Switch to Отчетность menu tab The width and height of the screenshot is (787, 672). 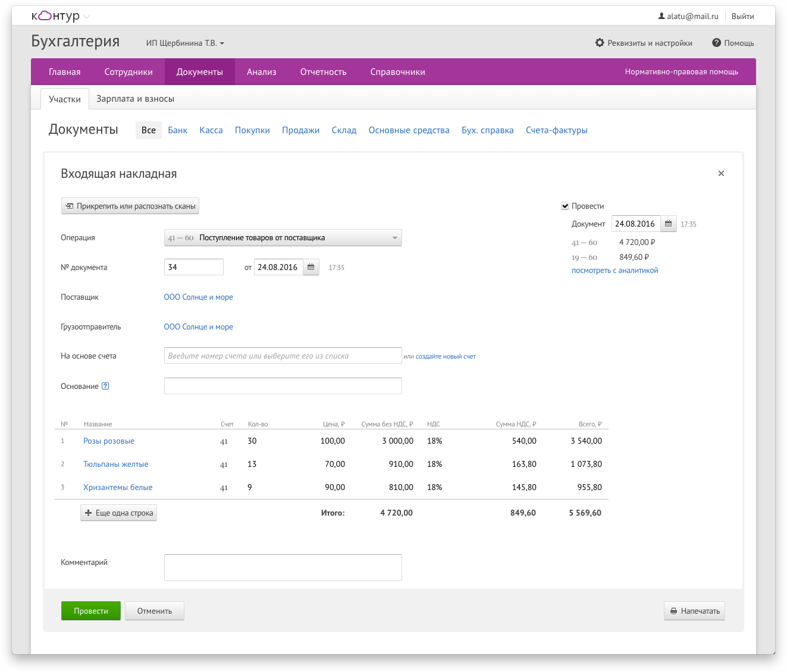[x=323, y=72]
